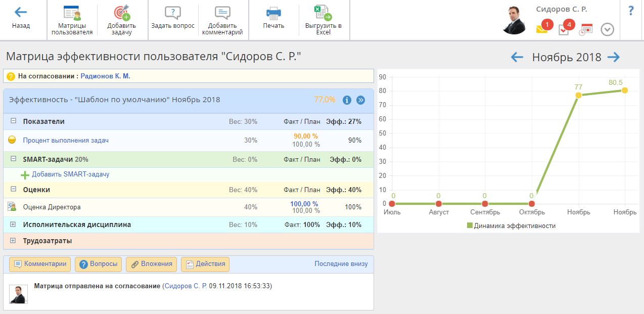Image resolution: width=644 pixels, height=314 pixels.
Task: Export via the Выгрузить в Excel icon
Action: tap(323, 13)
